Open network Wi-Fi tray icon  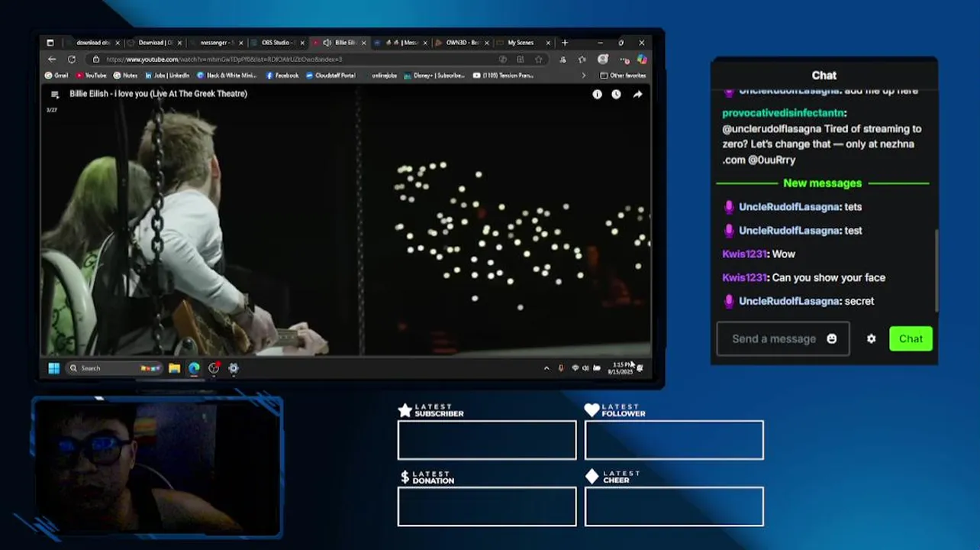tap(575, 368)
